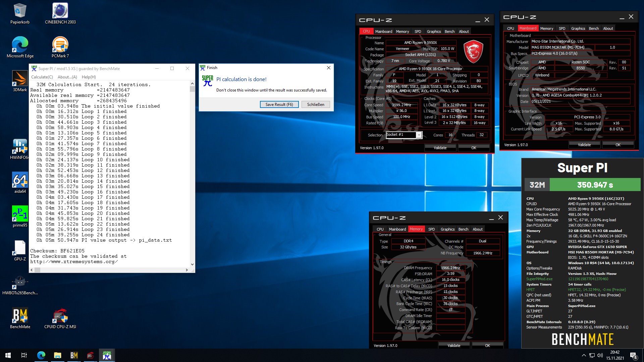
Task: Switch to CPU-Z MSI taskbar icon
Action: [x=90, y=355]
